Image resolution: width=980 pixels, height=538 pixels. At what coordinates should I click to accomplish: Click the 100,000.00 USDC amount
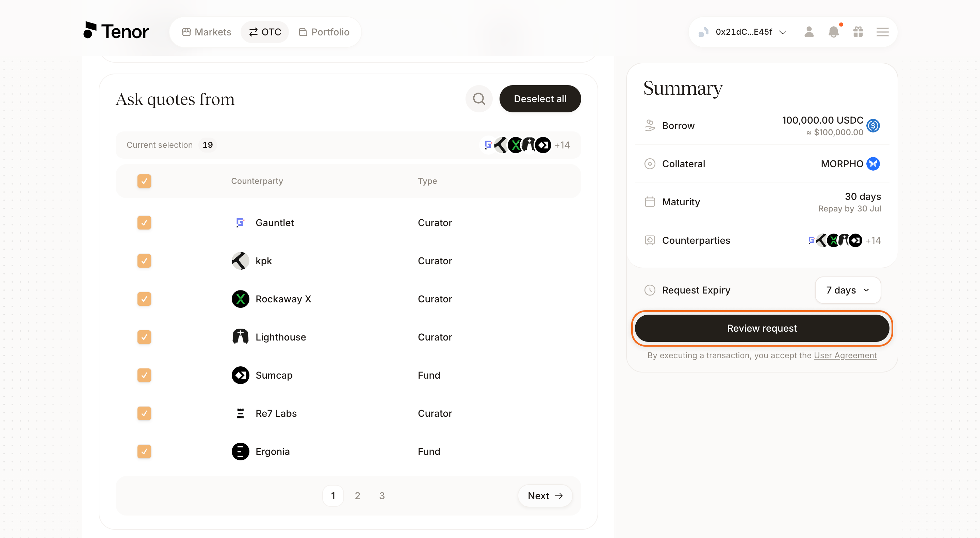(x=822, y=120)
